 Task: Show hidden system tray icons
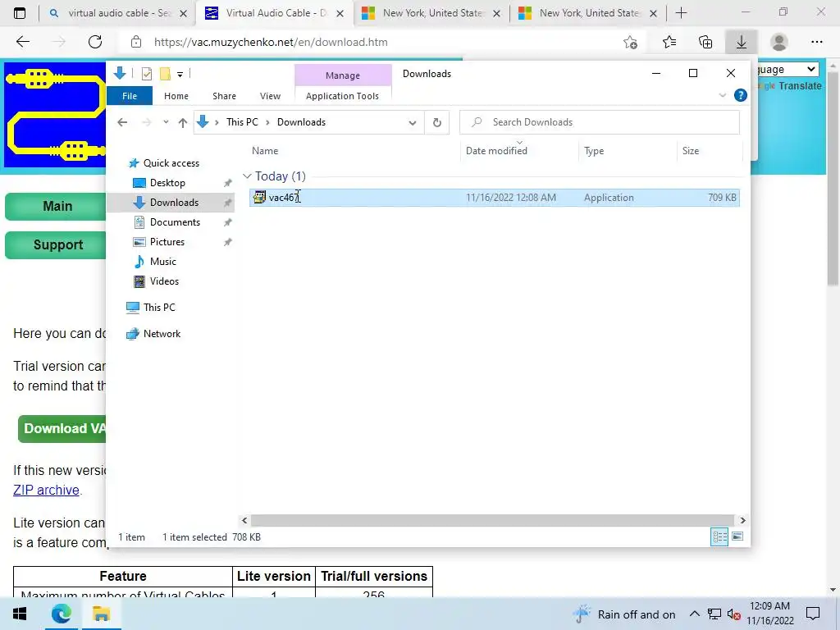click(694, 614)
